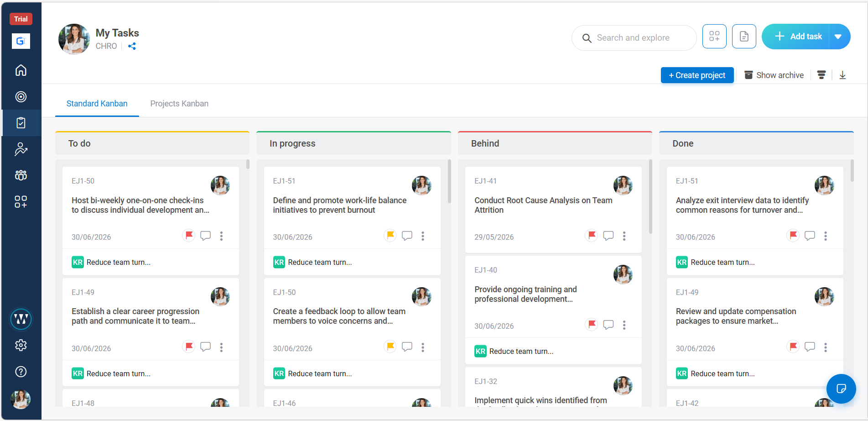Image resolution: width=868 pixels, height=421 pixels.
Task: Open three-dot menu on EJ1-40 card
Action: [624, 325]
